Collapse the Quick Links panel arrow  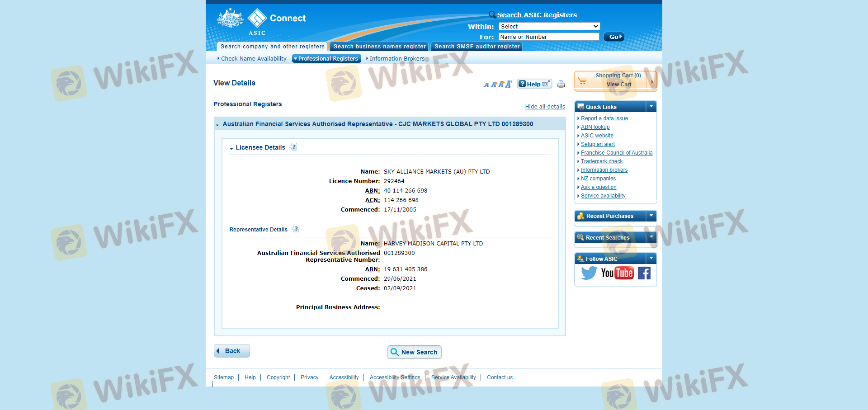[x=651, y=107]
